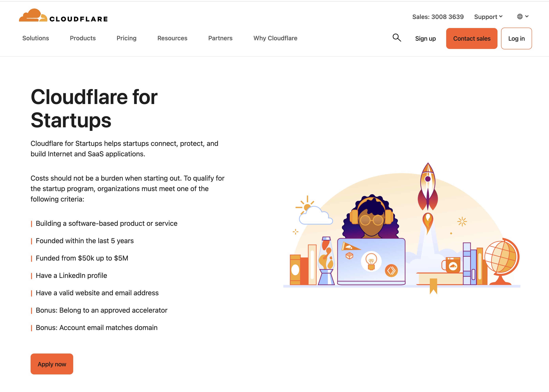Click the startup illustration image
Screen dimensions: 549x392
click(402, 228)
